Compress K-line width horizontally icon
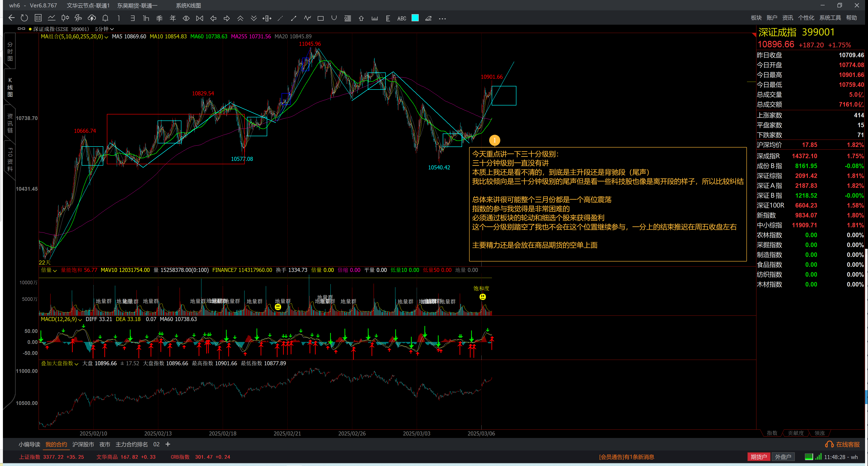This screenshot has height=466, width=868. point(199,18)
